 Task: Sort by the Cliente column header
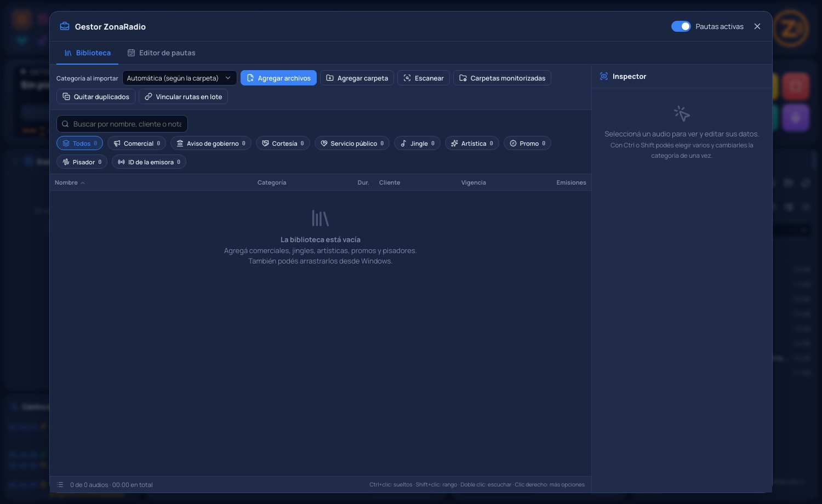390,182
